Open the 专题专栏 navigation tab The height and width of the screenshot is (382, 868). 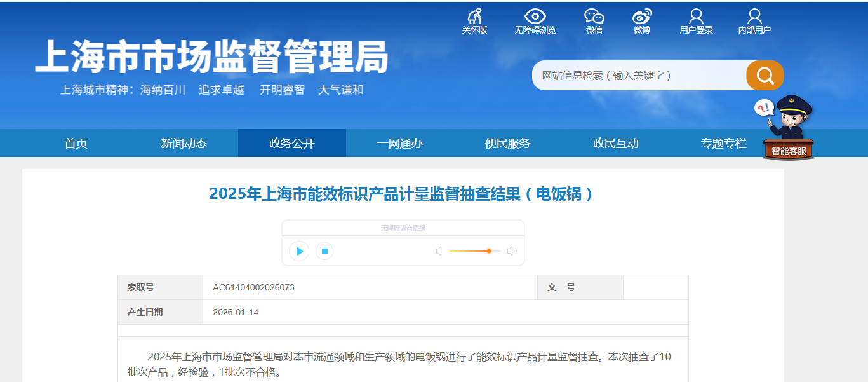pos(724,143)
